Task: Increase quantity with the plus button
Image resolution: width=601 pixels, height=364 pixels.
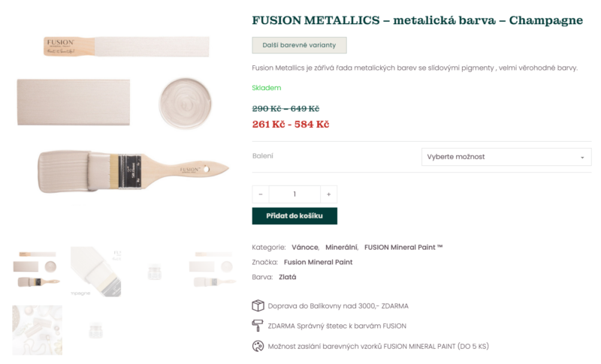Action: point(328,194)
